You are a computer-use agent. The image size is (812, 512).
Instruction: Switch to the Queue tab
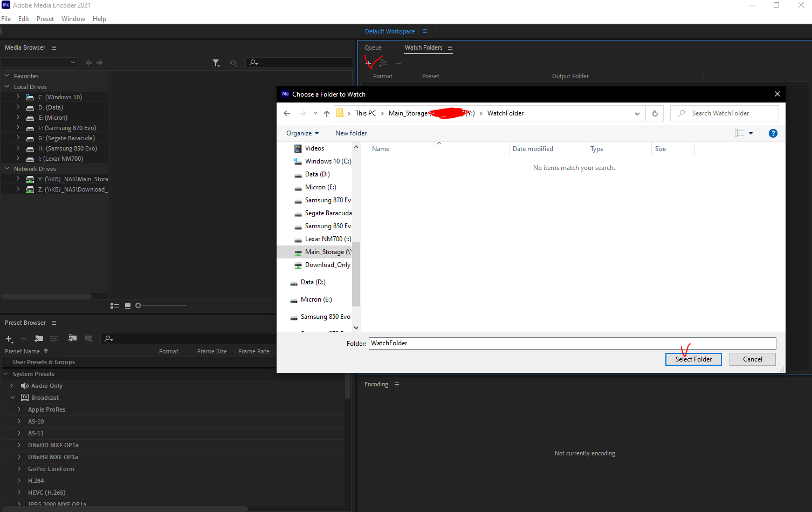pyautogui.click(x=373, y=47)
